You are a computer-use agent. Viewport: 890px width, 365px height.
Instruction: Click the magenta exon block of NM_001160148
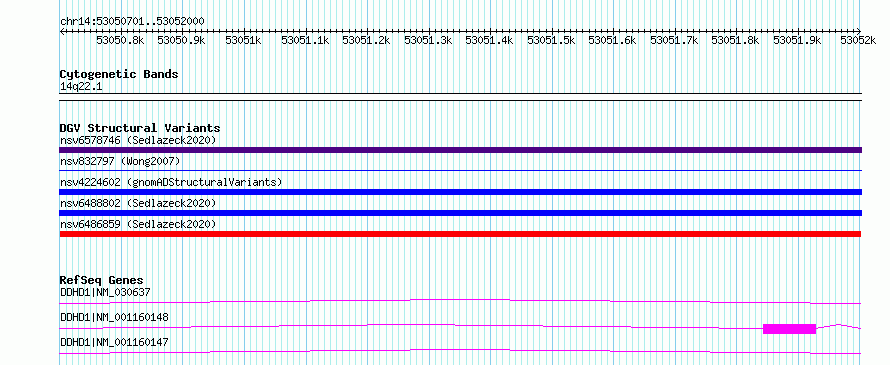(790, 329)
